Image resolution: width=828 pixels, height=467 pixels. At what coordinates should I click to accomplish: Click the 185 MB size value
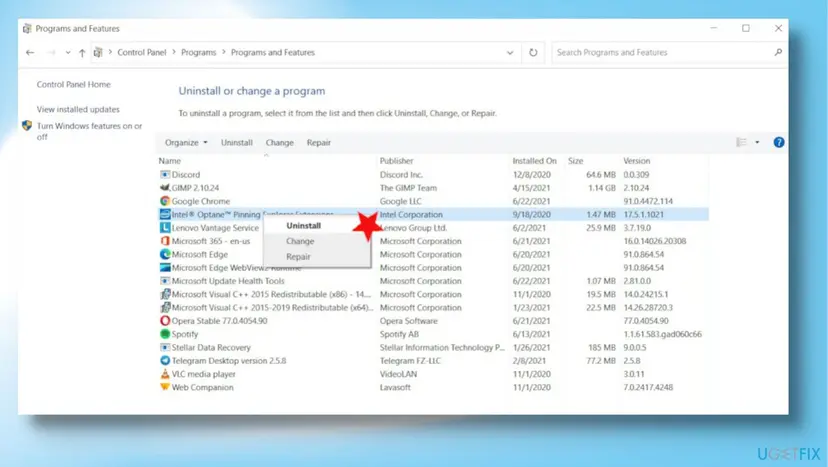(x=602, y=347)
